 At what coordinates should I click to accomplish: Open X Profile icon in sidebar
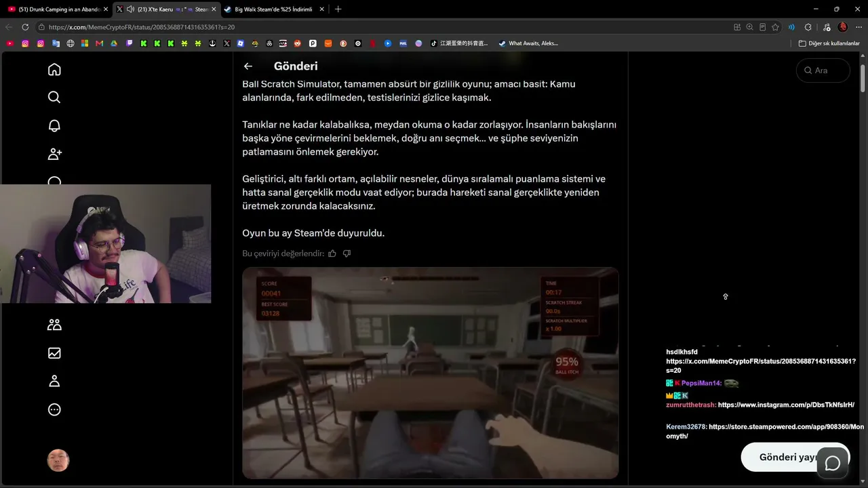tap(54, 381)
